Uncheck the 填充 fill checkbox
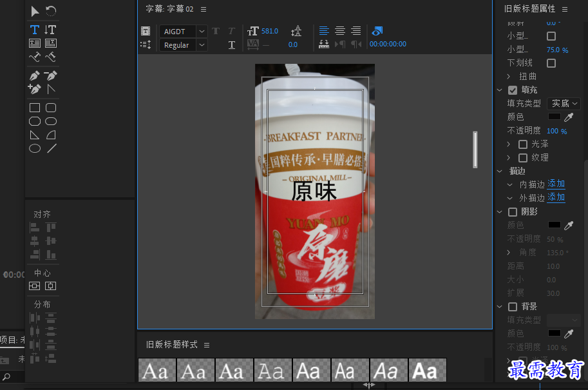The image size is (588, 390). coord(513,90)
